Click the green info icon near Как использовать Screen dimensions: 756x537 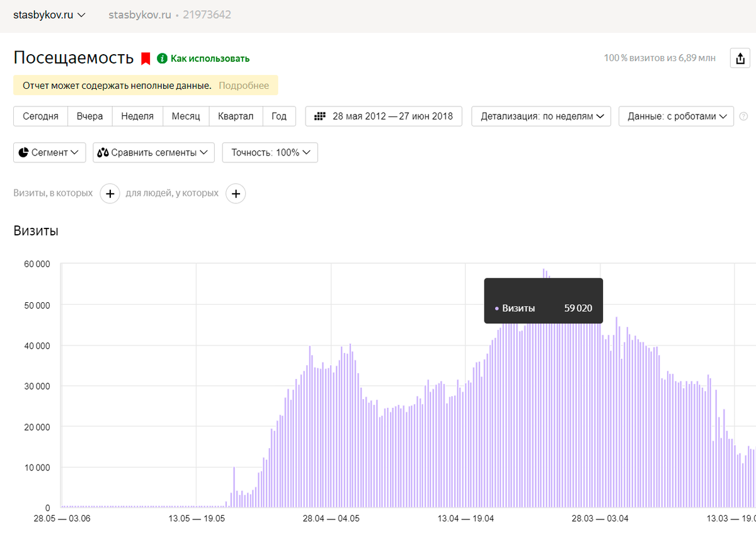point(162,59)
